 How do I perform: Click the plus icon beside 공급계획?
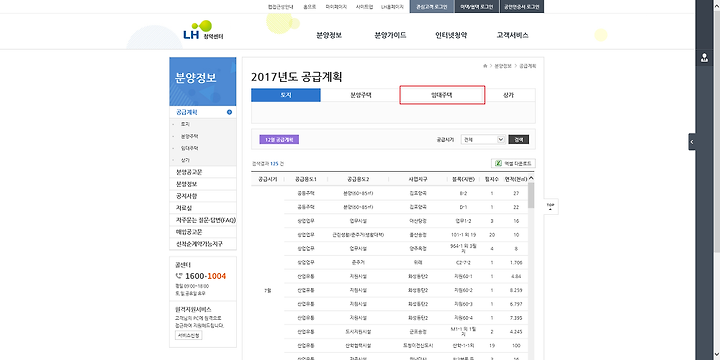(230, 112)
